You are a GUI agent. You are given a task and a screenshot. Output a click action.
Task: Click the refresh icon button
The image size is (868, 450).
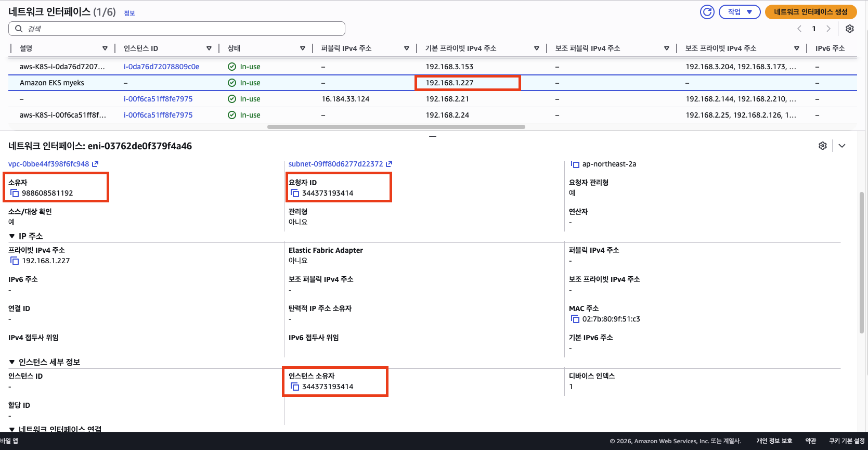(707, 12)
